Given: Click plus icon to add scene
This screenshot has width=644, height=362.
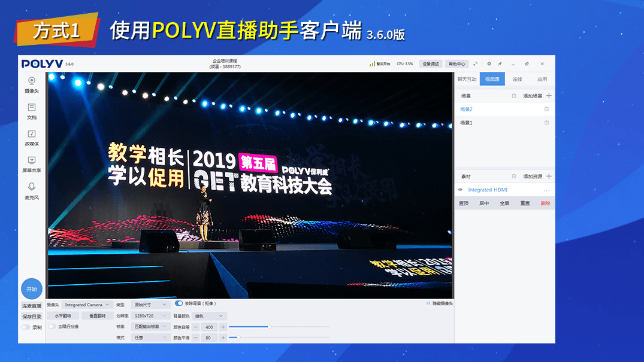Looking at the screenshot, I should [549, 96].
